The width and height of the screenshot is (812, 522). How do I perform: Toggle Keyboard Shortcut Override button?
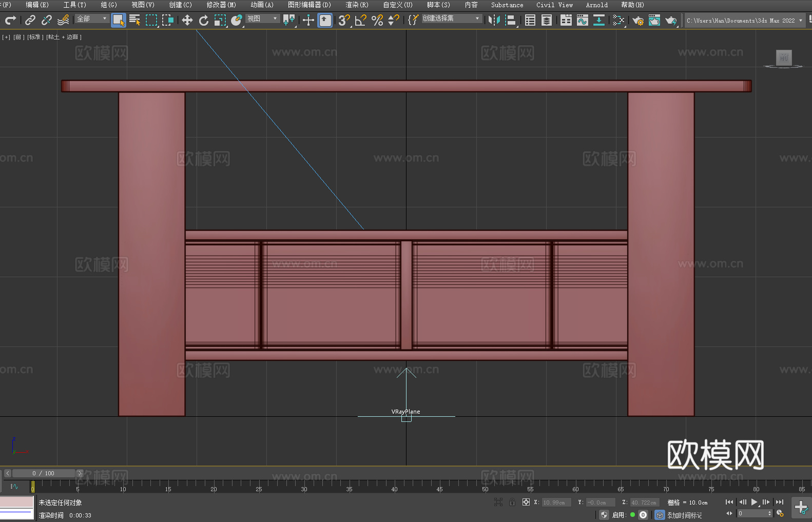click(x=325, y=20)
